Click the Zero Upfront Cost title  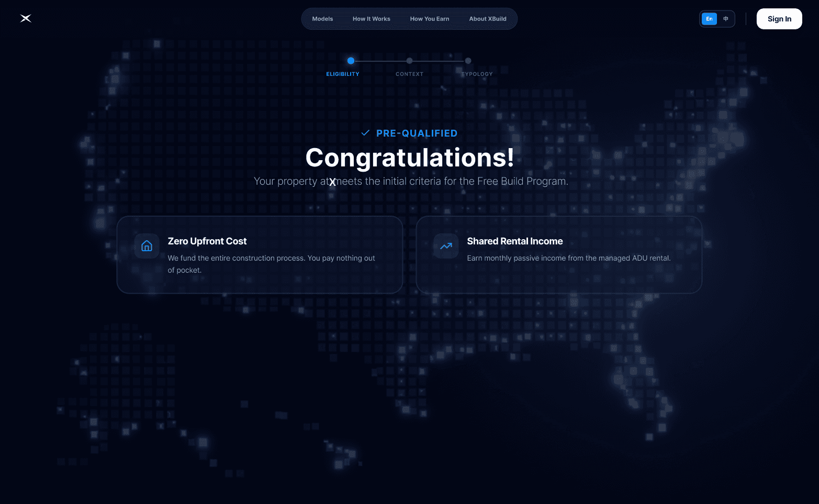click(207, 241)
